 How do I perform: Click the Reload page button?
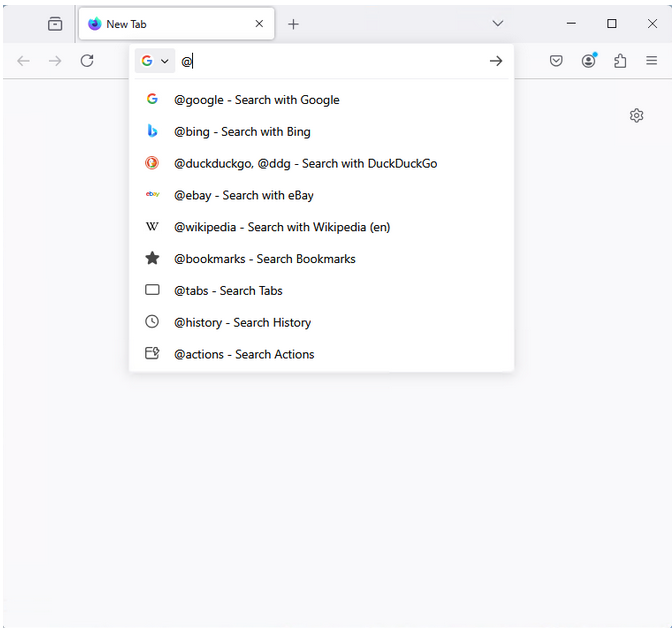coord(87,61)
